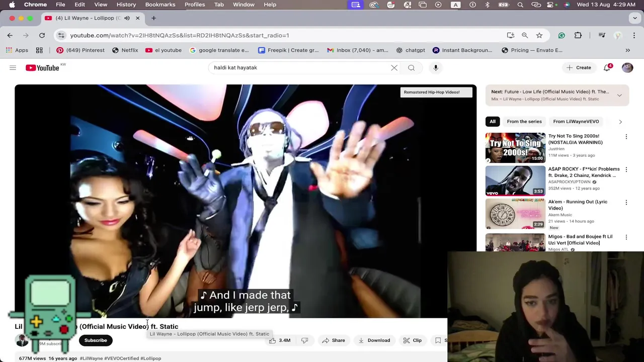Open Siri from the menu bar
This screenshot has width=644, height=362.
coord(567,5)
